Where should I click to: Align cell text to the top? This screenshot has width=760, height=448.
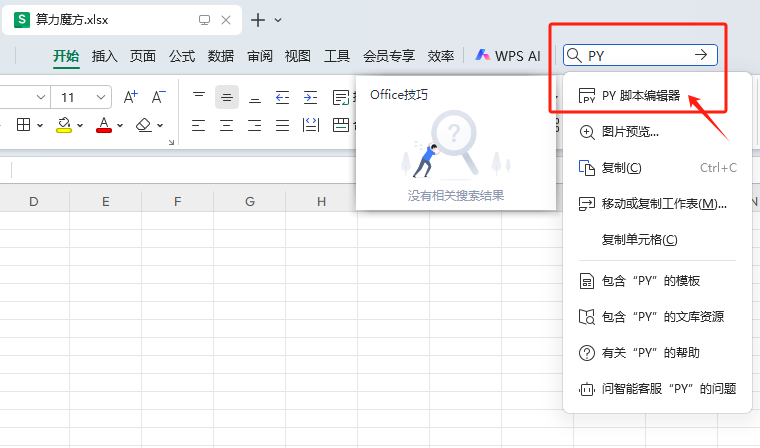199,97
